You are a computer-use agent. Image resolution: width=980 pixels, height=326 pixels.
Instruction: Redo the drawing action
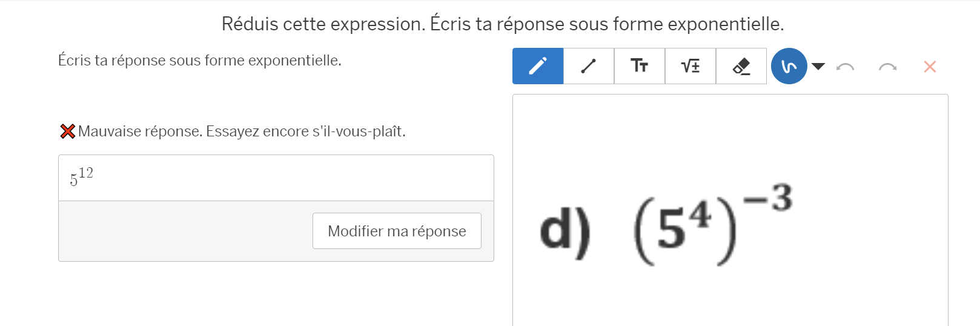click(x=887, y=67)
